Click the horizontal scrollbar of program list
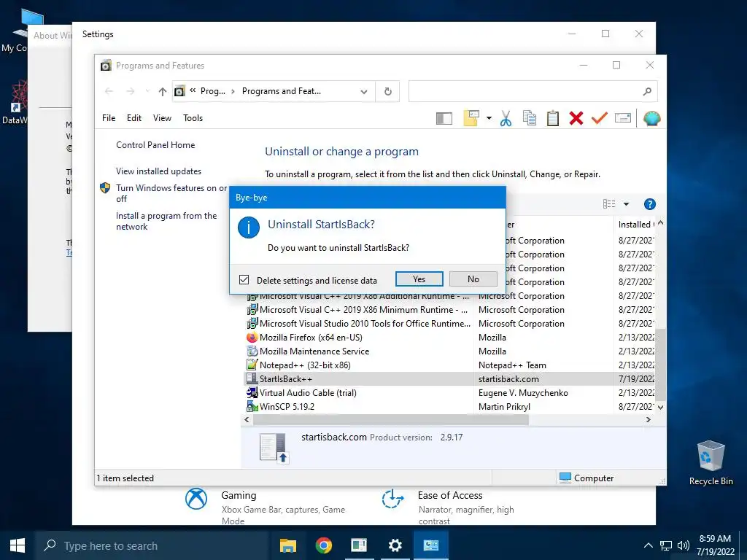This screenshot has width=747, height=560. [391, 419]
